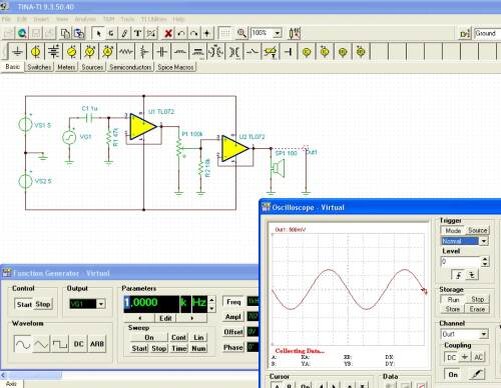Click the zoom magnifier icon
The width and height of the screenshot is (501, 388).
[x=242, y=33]
